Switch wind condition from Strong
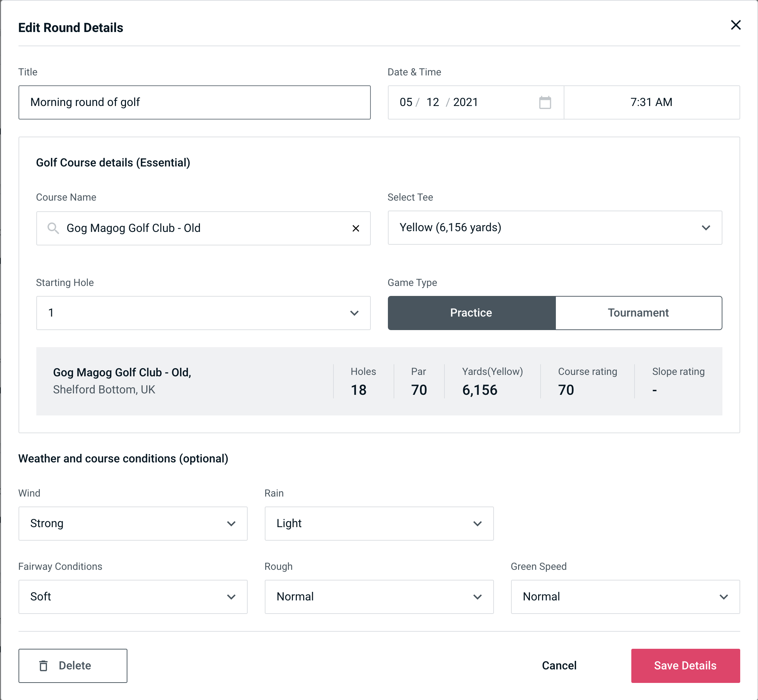 (x=132, y=523)
